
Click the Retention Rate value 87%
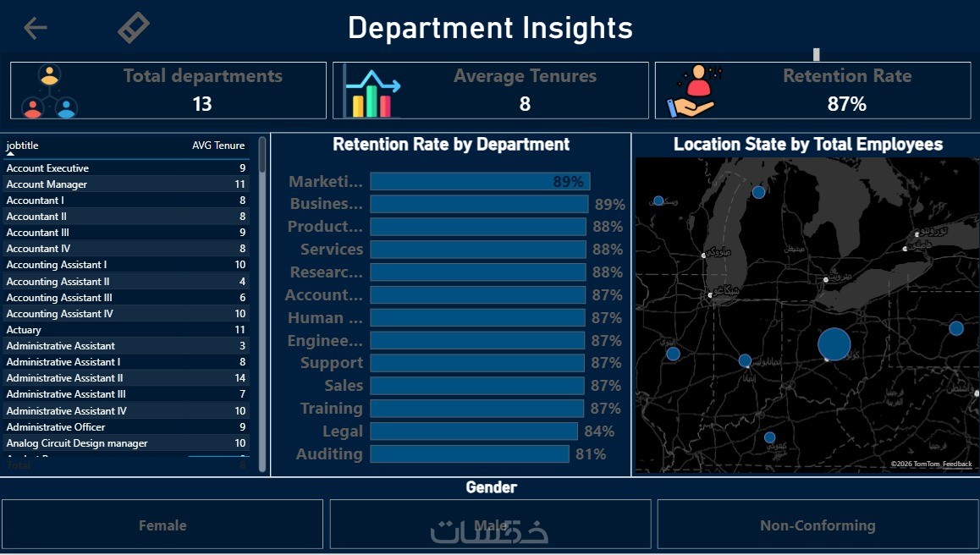point(847,104)
